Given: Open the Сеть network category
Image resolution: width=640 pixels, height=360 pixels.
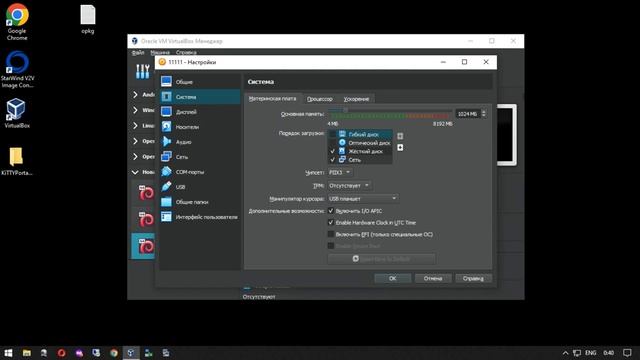Looking at the screenshot, I should click(200, 157).
